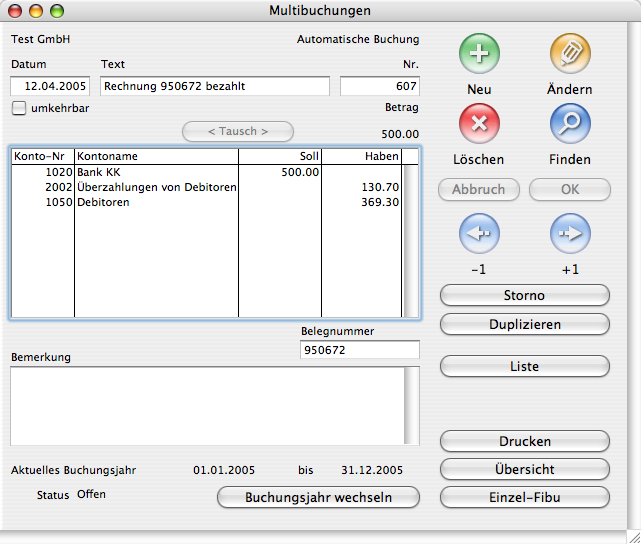Open the Liste view
Viewport: 641px width, 544px height.
pyautogui.click(x=524, y=367)
